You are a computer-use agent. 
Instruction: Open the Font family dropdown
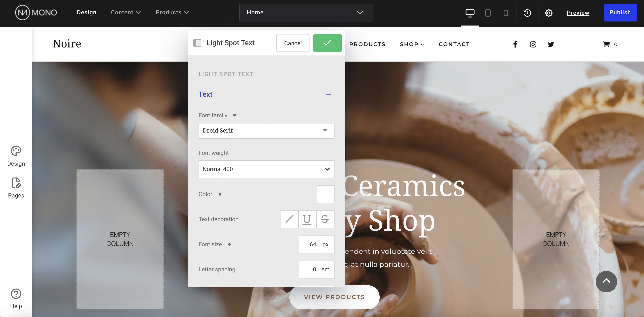click(x=266, y=131)
